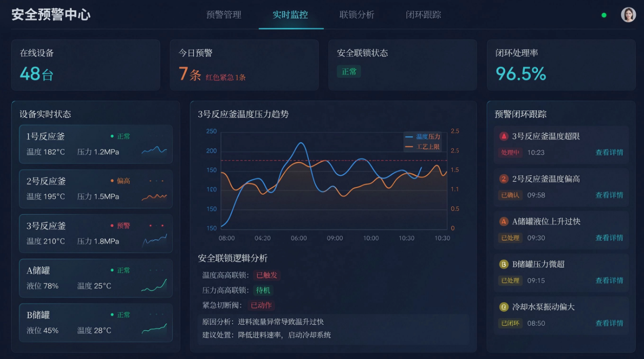Image resolution: width=644 pixels, height=359 pixels.
Task: Click the 已动作 tag for 紧急切断阀
Action: coord(261,305)
